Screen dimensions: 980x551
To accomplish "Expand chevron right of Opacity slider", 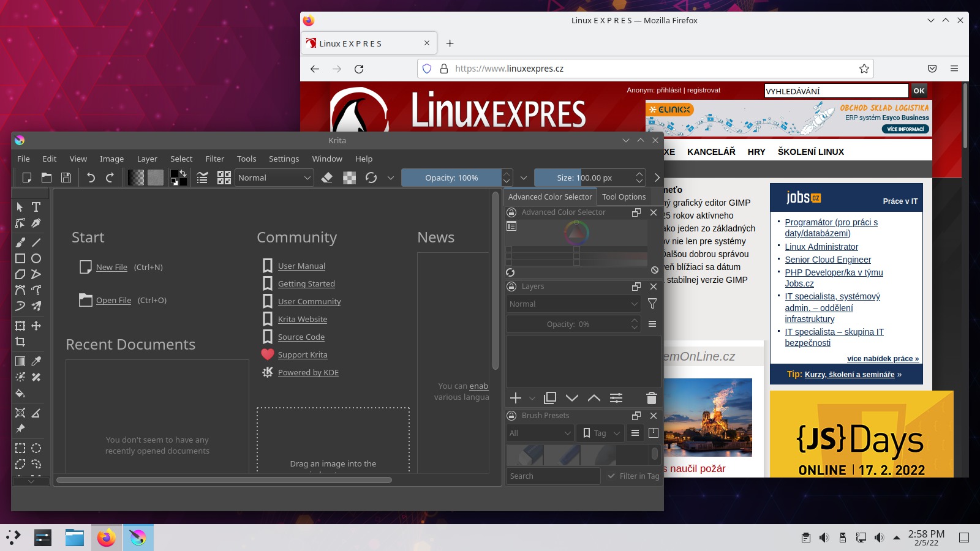I will click(524, 178).
